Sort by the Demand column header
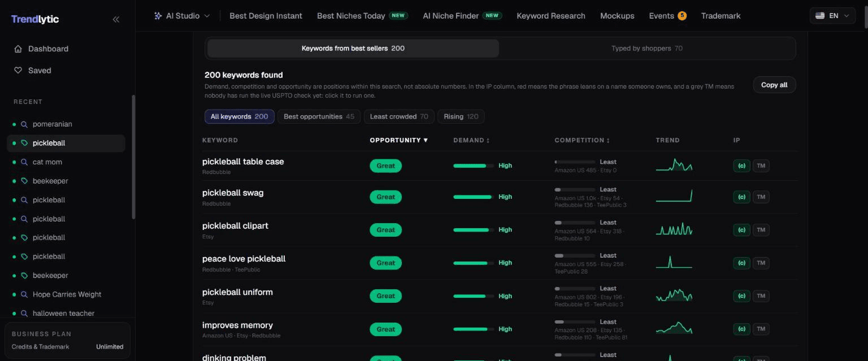The width and height of the screenshot is (868, 361). [x=471, y=140]
